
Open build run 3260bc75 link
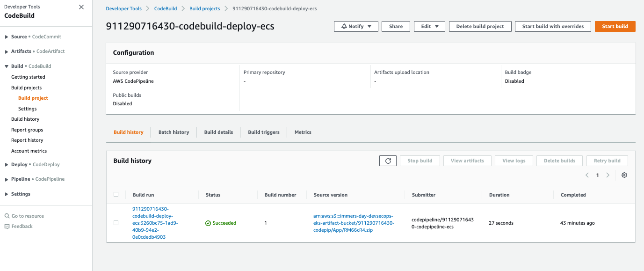155,223
